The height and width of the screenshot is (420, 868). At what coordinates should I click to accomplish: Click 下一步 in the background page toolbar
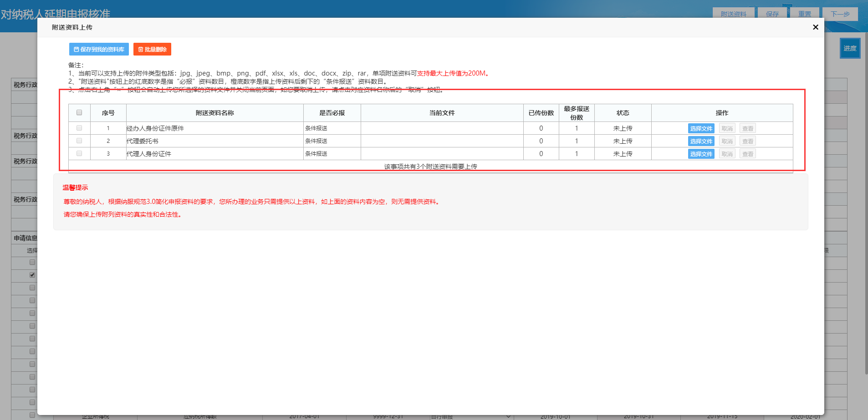[840, 14]
